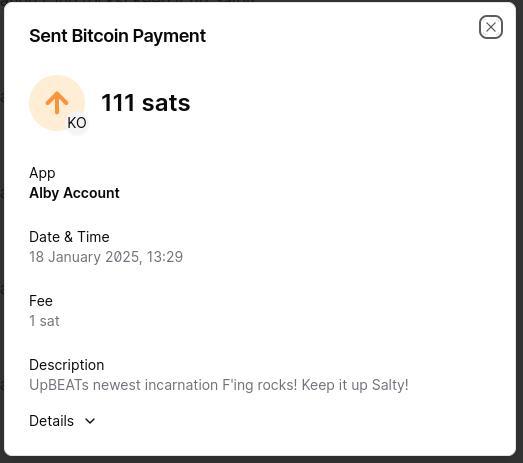Click the Date & Time label
This screenshot has height=463, width=523.
[69, 237]
